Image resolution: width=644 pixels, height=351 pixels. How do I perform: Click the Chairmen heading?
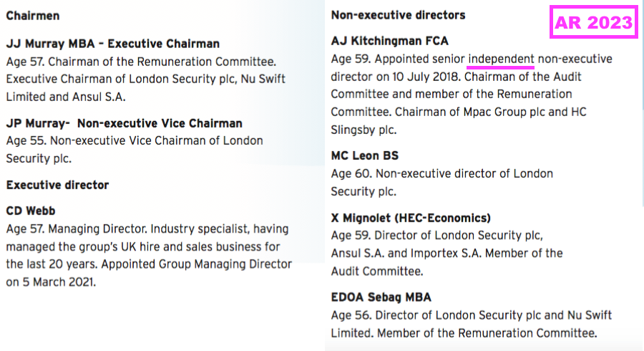[x=33, y=16]
